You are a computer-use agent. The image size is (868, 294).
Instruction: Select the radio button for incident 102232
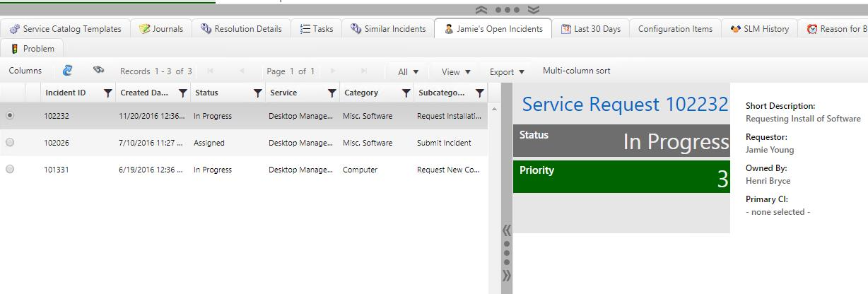click(10, 116)
